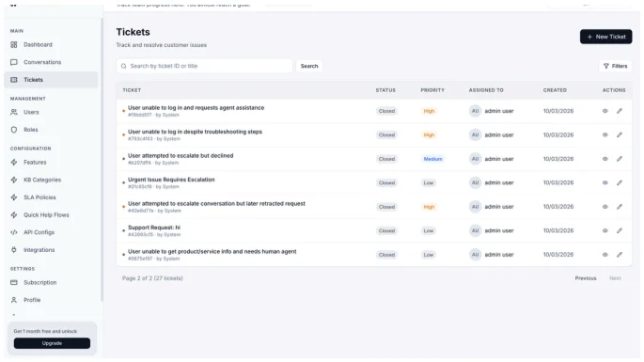Viewport: 644px width, 362px height.
Task: Navigate to SLA Policies
Action: click(51, 197)
